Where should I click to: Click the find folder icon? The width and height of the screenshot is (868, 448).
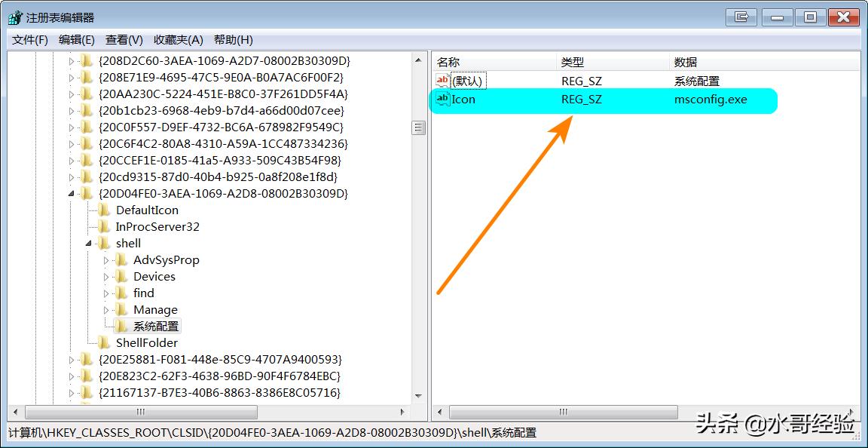tap(122, 293)
